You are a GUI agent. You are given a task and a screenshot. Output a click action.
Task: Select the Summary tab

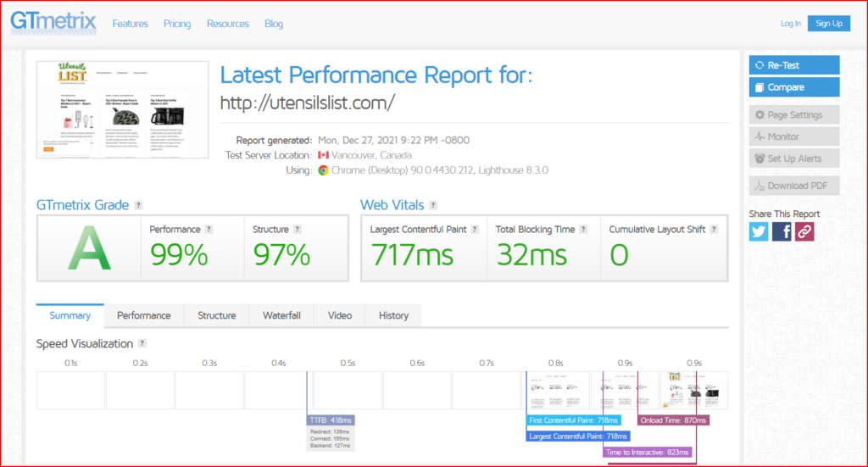(70, 315)
